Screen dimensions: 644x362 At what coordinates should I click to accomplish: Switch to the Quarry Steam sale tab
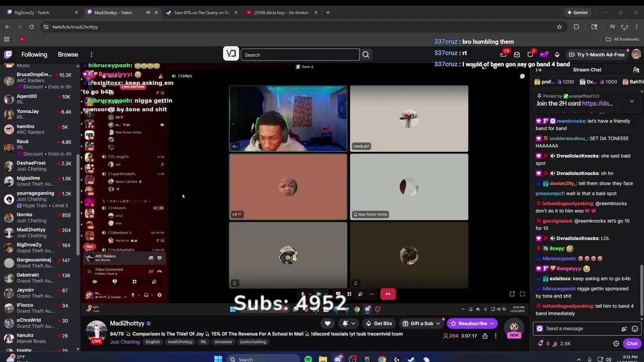pos(202,13)
